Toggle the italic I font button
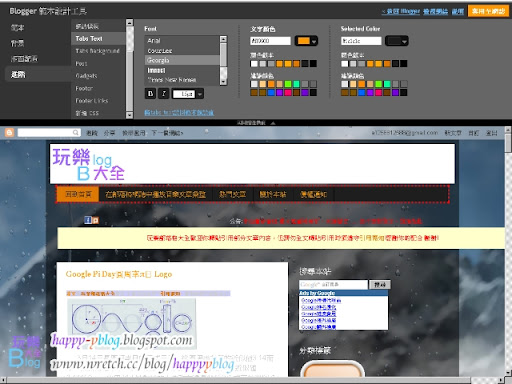The image size is (512, 384). click(x=163, y=94)
